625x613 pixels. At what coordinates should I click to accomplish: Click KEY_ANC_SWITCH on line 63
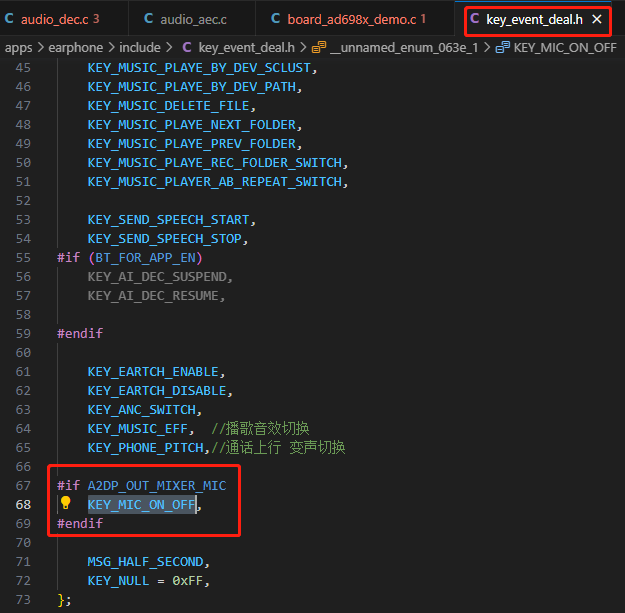tap(142, 410)
